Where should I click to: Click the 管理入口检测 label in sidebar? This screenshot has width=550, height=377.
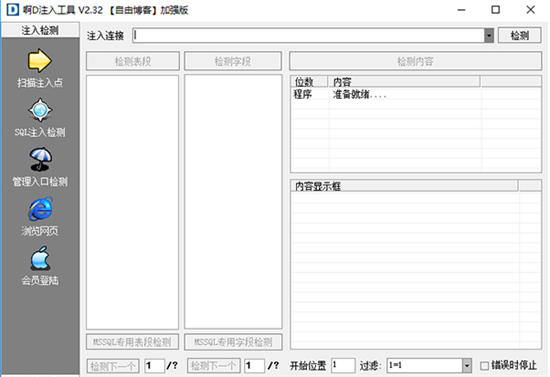40,182
